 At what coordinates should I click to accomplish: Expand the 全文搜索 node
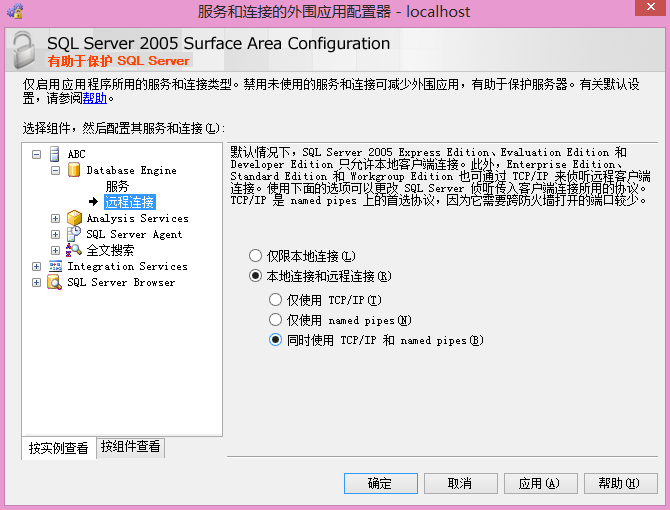tap(56, 250)
